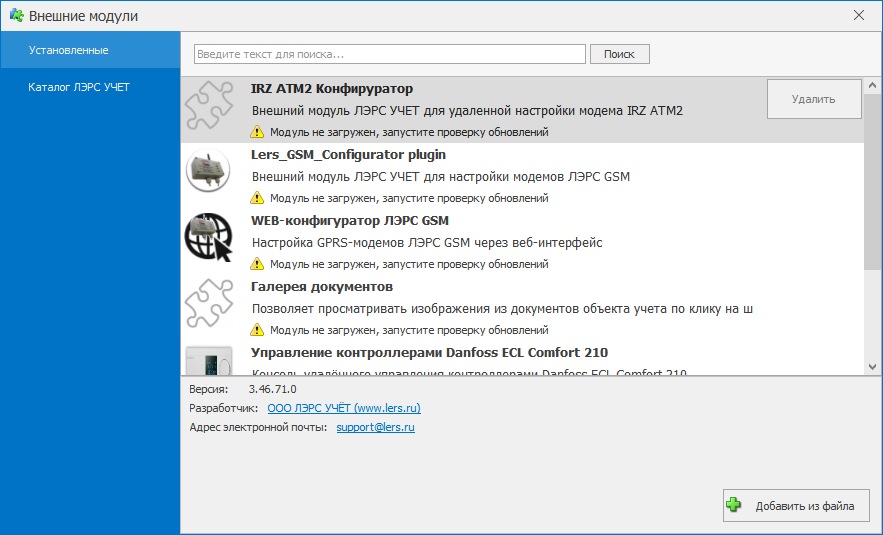
Task: Focus the search text input field
Action: [x=390, y=54]
